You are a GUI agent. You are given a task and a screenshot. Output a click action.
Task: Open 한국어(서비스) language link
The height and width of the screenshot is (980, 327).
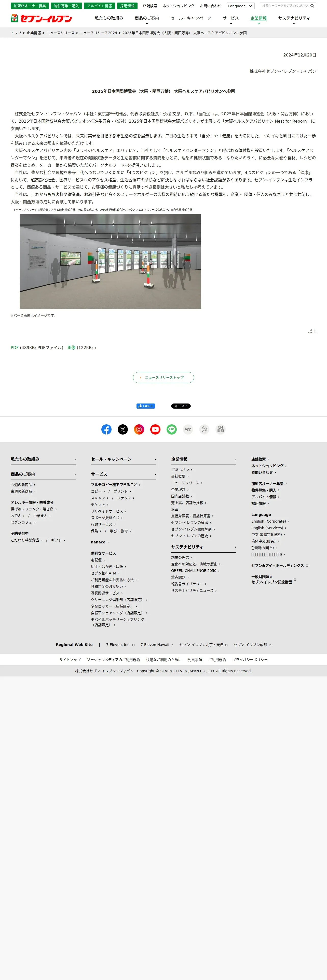[264, 548]
